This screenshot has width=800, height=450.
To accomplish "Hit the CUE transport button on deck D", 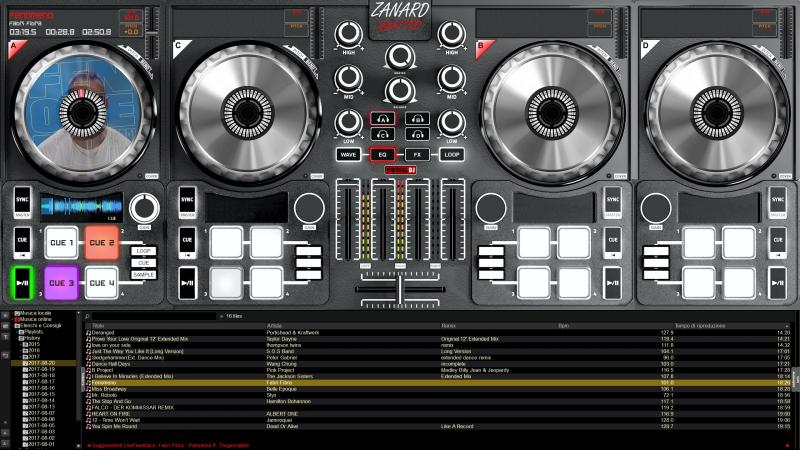I will tap(778, 242).
